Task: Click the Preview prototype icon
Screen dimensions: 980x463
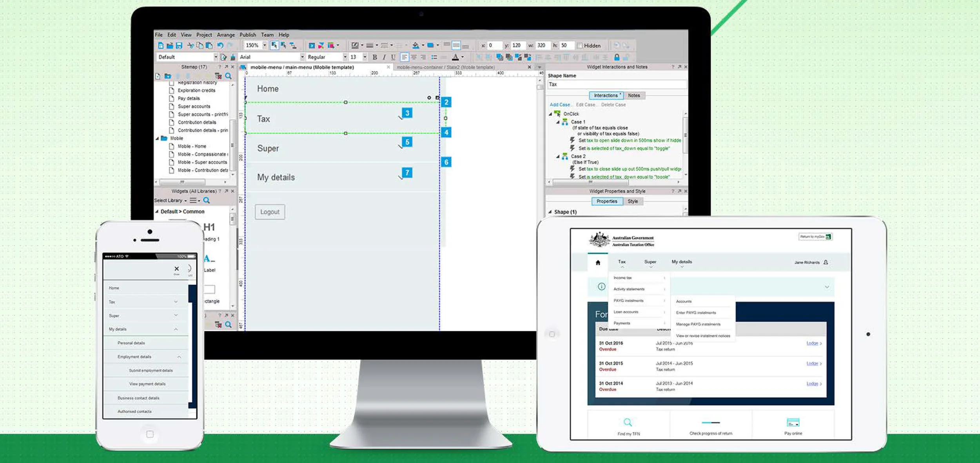Action: [x=312, y=46]
